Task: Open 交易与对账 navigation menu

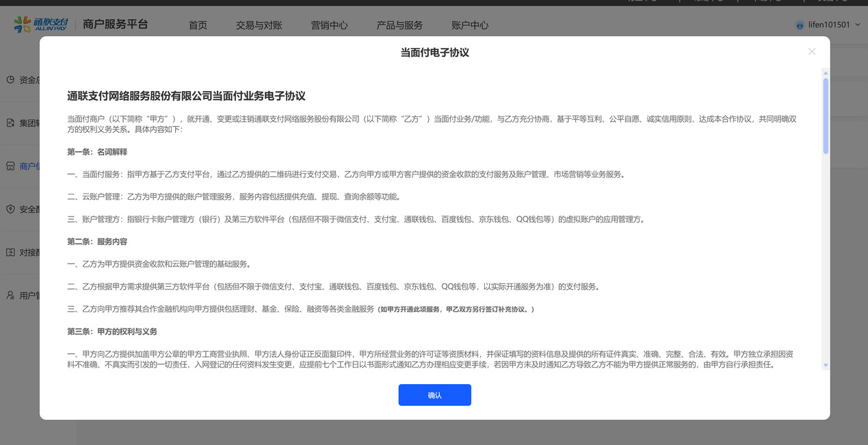Action: [x=259, y=25]
